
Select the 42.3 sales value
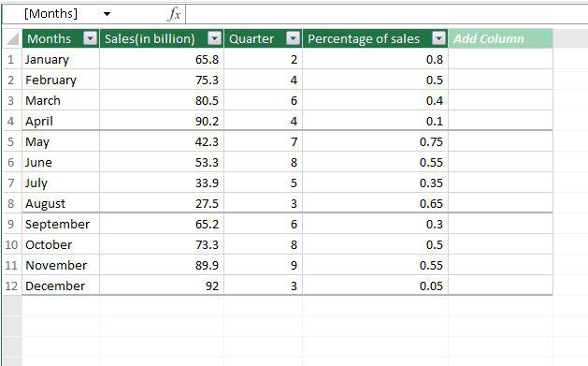(x=162, y=141)
